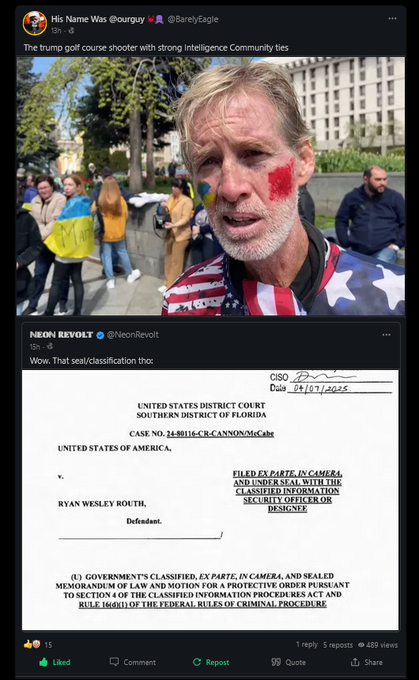Open the reaction emojis summary showing 15
The height and width of the screenshot is (680, 419).
click(x=38, y=644)
